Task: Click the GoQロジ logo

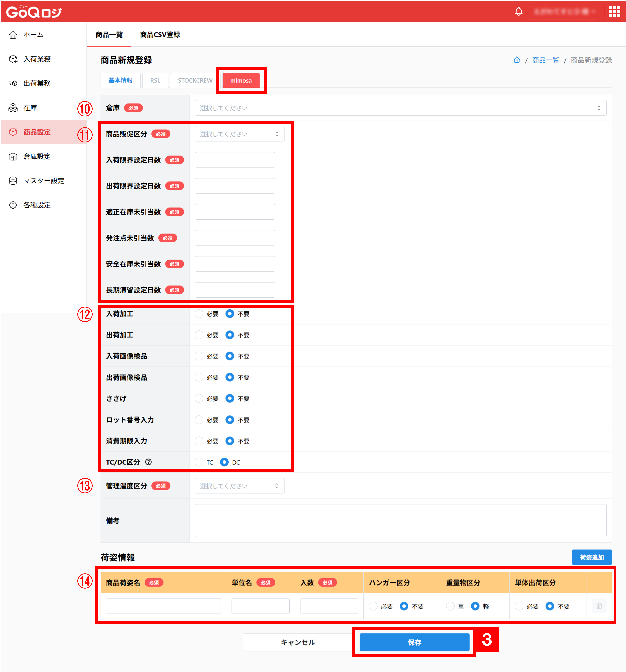Action: point(34,12)
